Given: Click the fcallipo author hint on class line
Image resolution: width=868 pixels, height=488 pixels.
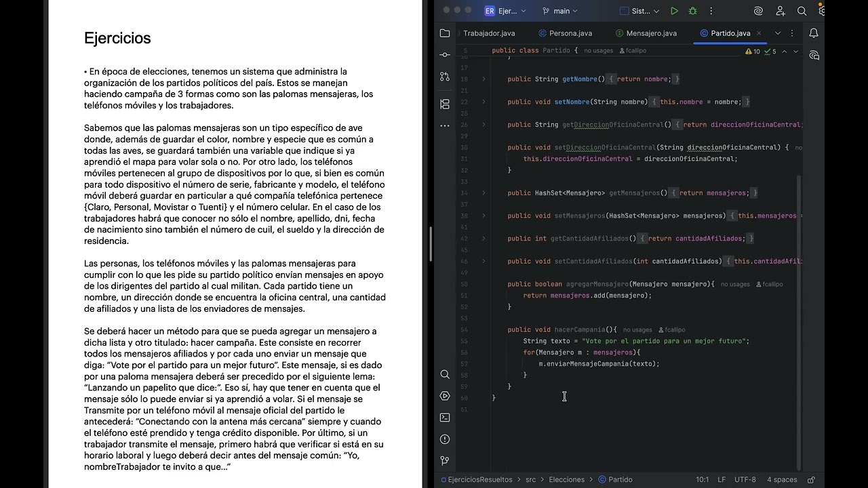Looking at the screenshot, I should coord(631,51).
